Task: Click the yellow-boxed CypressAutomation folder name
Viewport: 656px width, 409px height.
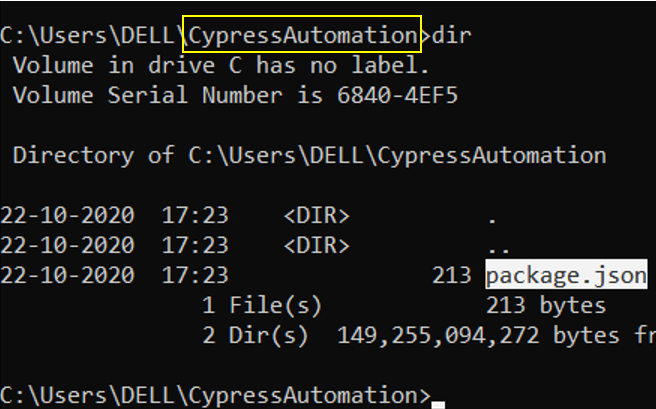Action: (x=302, y=34)
